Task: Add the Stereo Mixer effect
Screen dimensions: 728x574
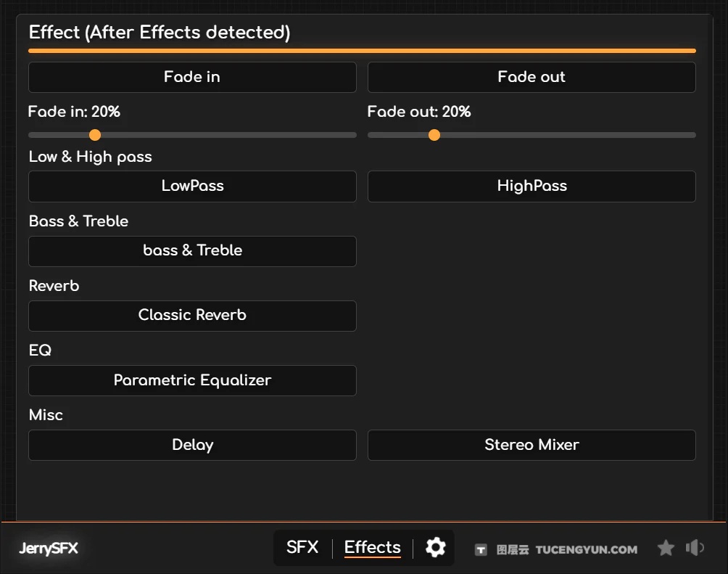Action: pyautogui.click(x=531, y=445)
